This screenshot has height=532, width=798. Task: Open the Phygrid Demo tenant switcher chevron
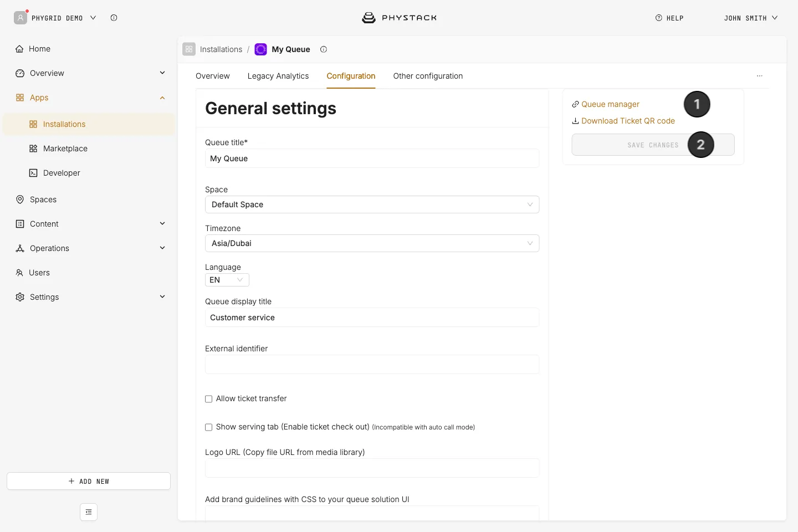[x=93, y=18]
